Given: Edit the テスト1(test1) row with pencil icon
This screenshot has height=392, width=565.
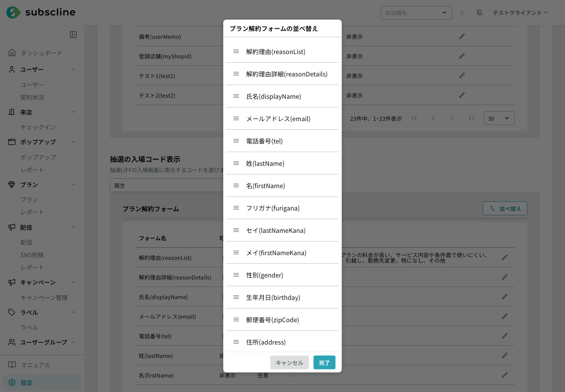Looking at the screenshot, I should pos(462,76).
